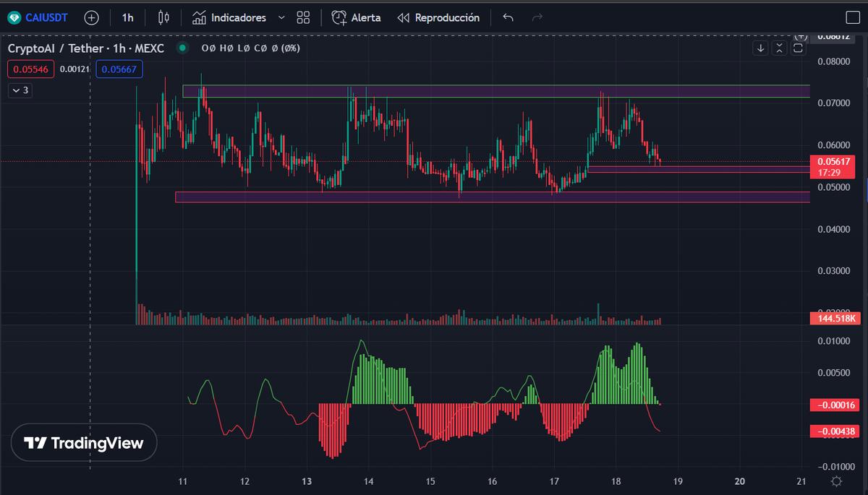Add a symbol with the plus-circle icon

pos(92,17)
